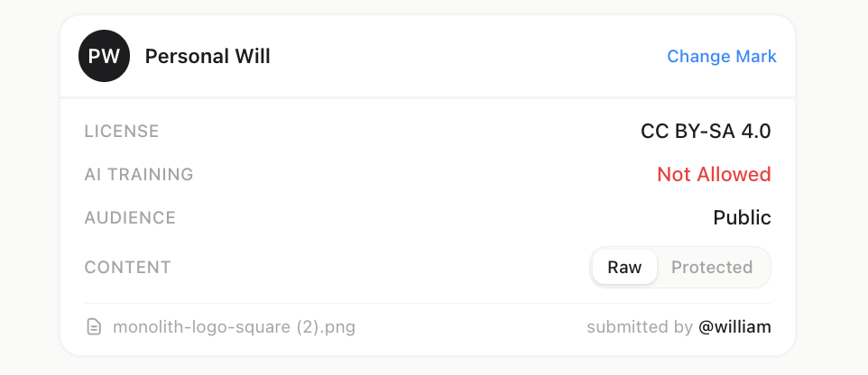Click the "submitted by" text
The height and width of the screenshot is (375, 868).
(640, 326)
